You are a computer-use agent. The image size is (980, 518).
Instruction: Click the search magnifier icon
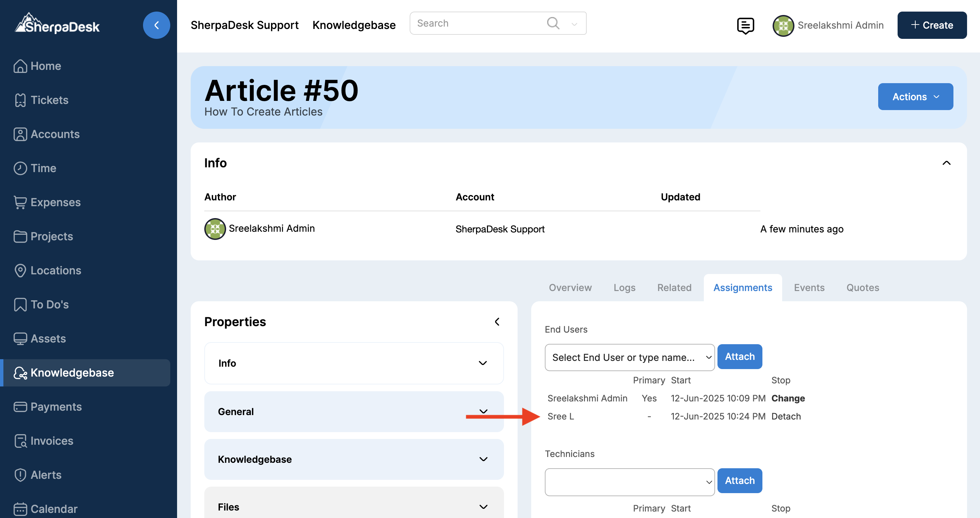(x=553, y=23)
